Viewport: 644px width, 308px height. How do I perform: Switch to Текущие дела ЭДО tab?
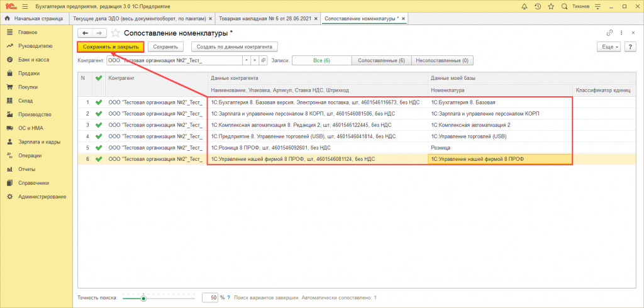point(138,19)
